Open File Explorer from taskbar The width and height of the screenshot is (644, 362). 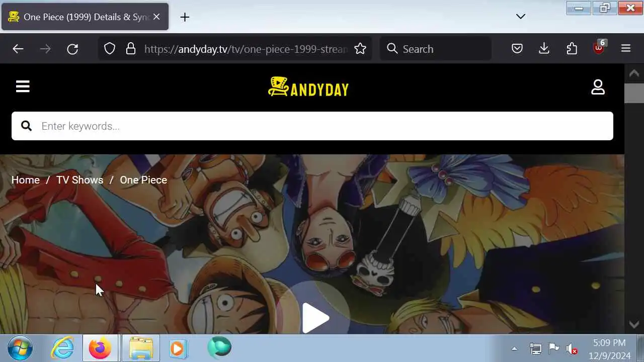point(141,348)
